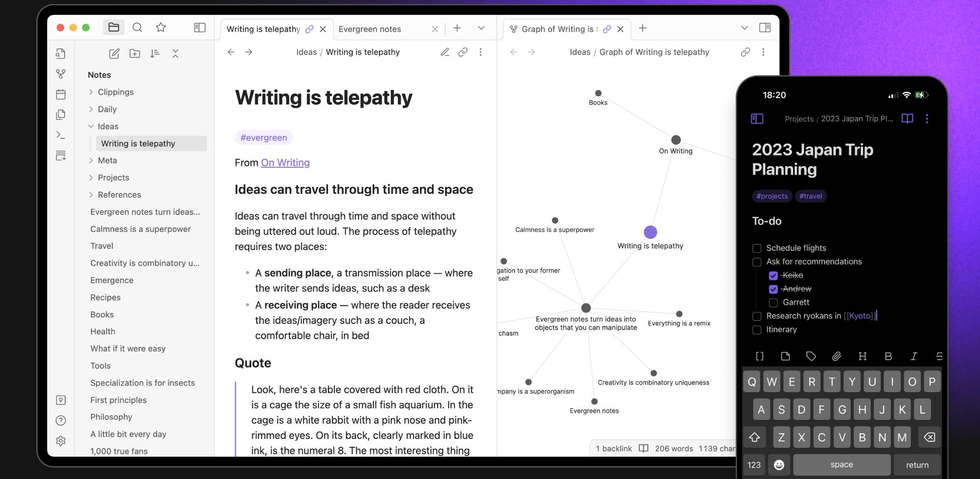Open bookmarks star icon
The image size is (980, 479).
pyautogui.click(x=161, y=27)
